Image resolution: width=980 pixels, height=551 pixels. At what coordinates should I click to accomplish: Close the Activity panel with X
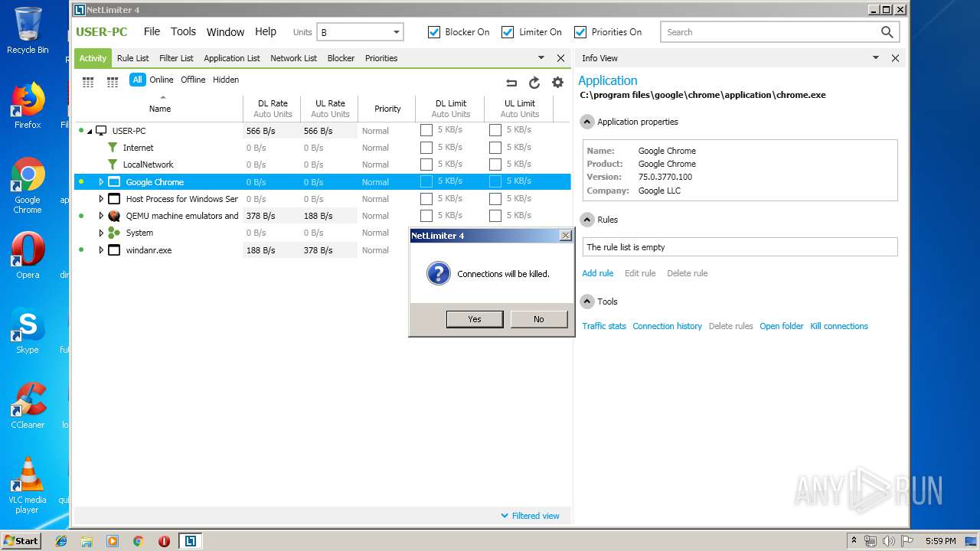(x=560, y=58)
